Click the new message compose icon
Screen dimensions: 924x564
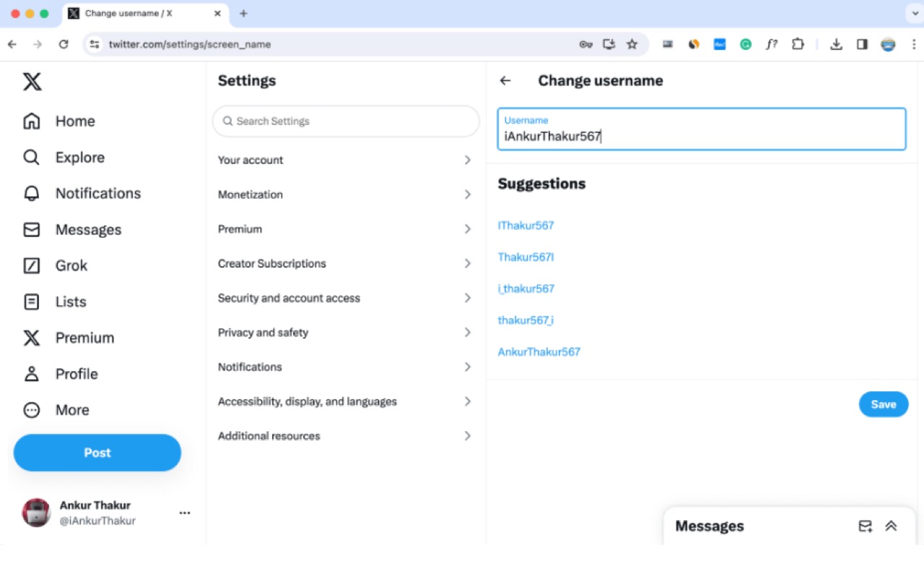(x=865, y=526)
